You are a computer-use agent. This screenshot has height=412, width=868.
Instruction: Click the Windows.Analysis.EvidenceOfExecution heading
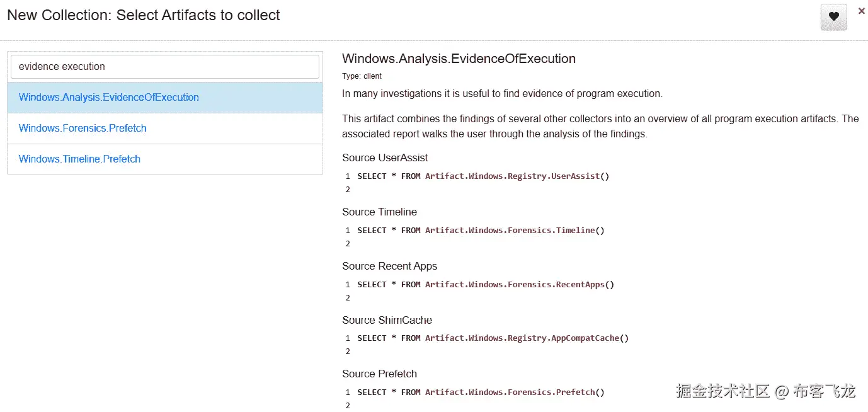click(x=459, y=59)
